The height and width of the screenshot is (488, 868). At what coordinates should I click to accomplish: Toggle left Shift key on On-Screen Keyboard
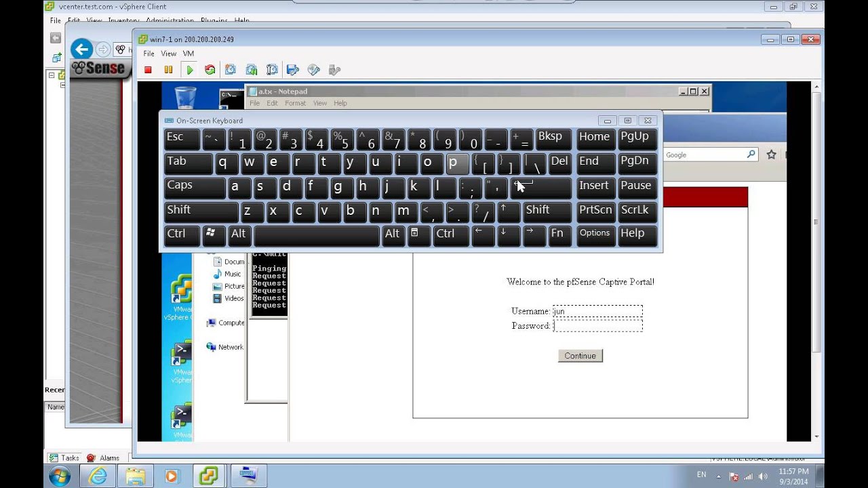(201, 213)
